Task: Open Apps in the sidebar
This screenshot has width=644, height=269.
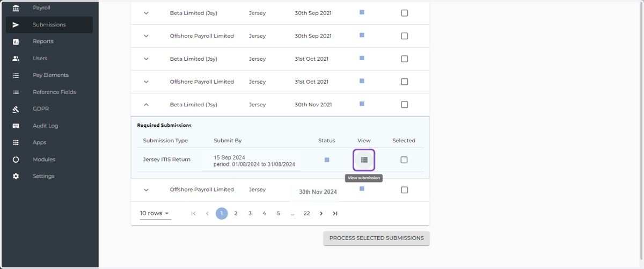Action: [x=49, y=142]
